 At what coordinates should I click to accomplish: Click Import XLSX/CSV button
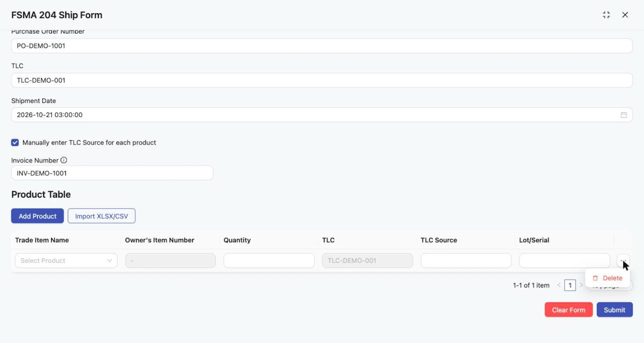point(101,216)
